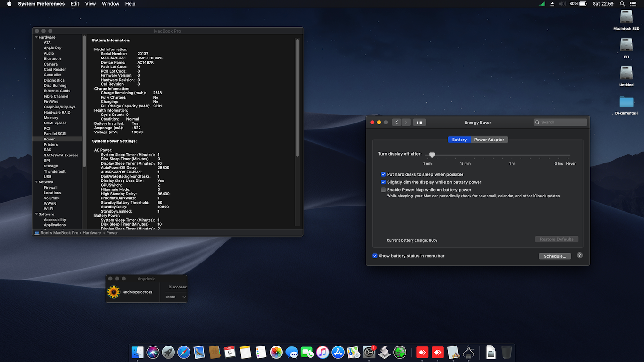The width and height of the screenshot is (644, 362).
Task: Open Spotlight search in the menu bar
Action: (622, 4)
